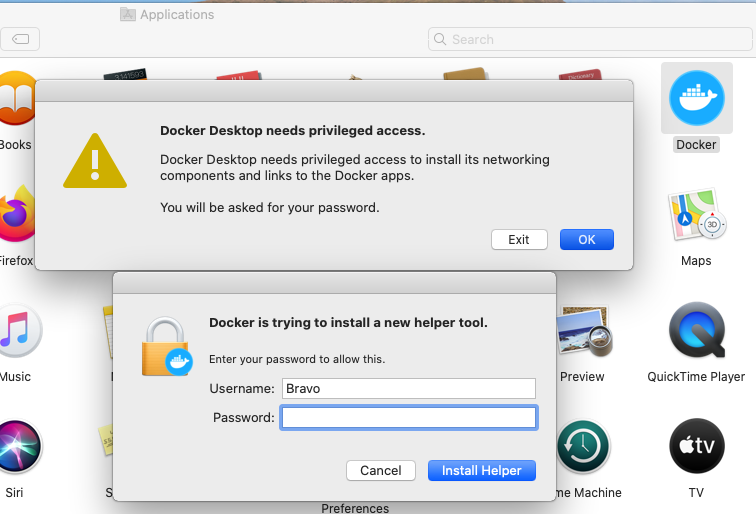Click the Preview label text
Image resolution: width=756 pixels, height=514 pixels.
pos(582,377)
